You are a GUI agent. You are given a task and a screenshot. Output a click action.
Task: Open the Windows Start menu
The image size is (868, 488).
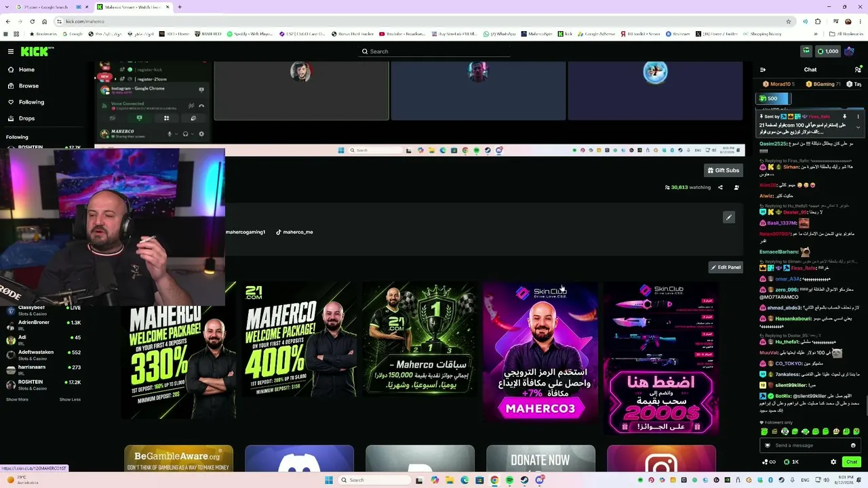(329, 480)
